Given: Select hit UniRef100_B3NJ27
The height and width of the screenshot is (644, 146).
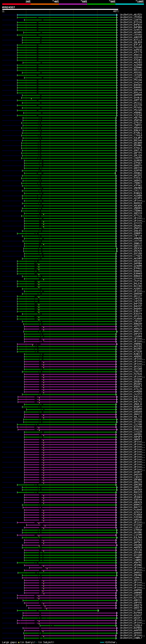Looking at the screenshot, I should (131, 311).
